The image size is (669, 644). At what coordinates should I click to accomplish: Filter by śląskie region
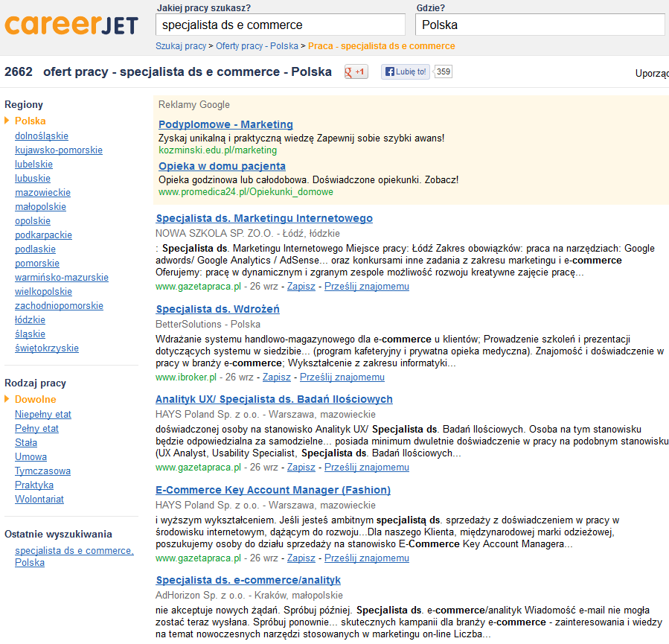(30, 334)
